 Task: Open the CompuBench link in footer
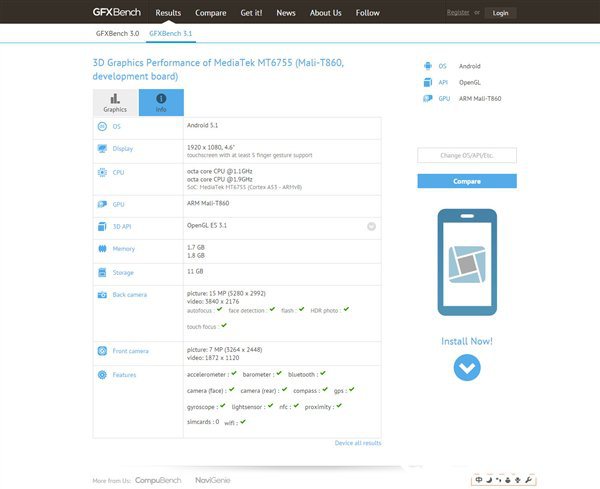158,480
